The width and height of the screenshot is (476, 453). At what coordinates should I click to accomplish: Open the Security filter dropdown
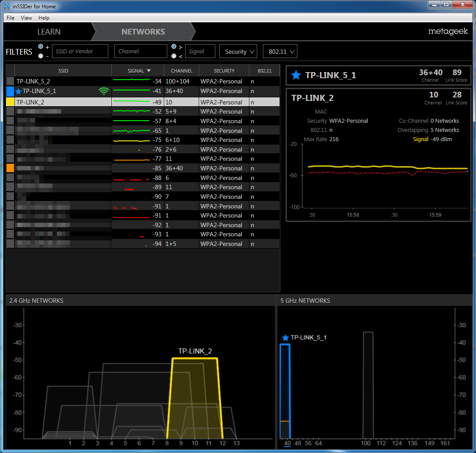pos(238,51)
